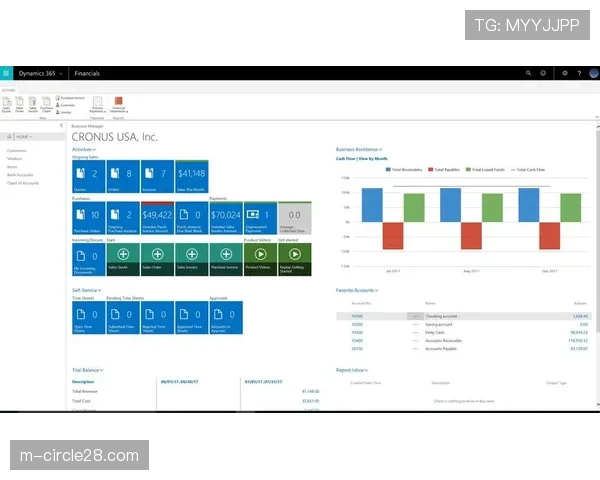Open the Sales This Month $41,148 tile
This screenshot has width=600, height=480.
tap(192, 176)
